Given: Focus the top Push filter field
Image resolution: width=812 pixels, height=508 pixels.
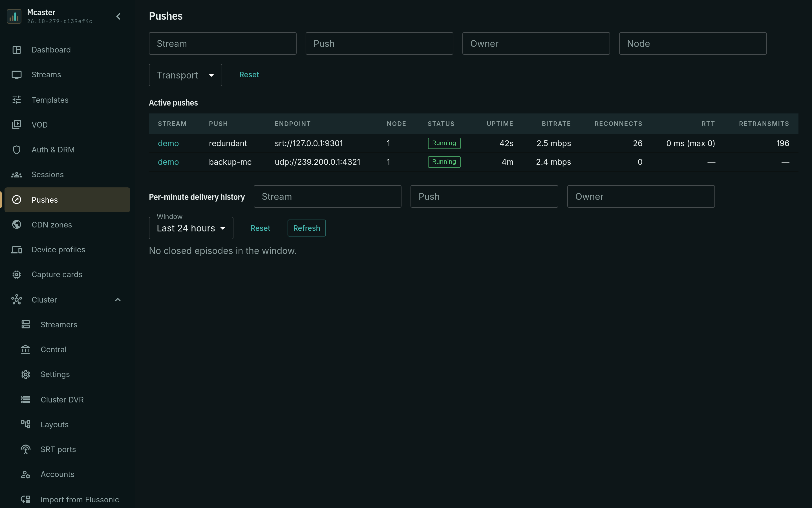Looking at the screenshot, I should 379,43.
